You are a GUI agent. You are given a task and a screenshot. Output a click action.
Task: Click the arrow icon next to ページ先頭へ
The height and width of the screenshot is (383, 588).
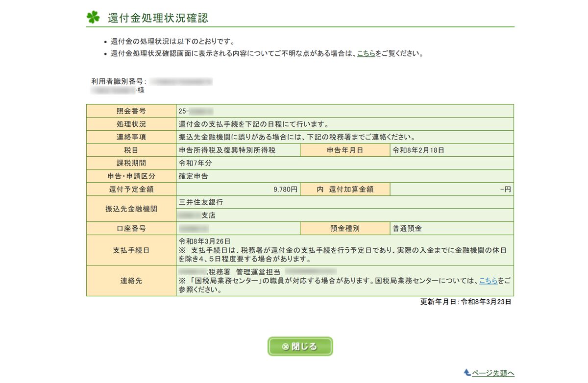point(468,373)
